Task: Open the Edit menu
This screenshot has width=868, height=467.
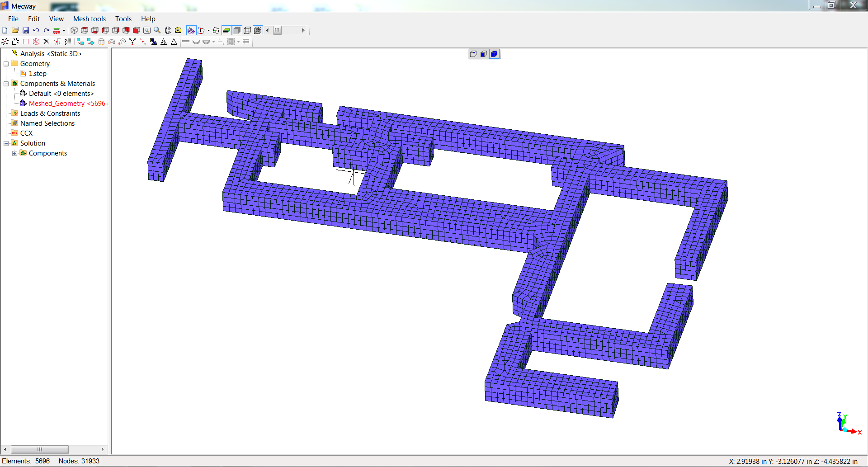Action: (x=34, y=19)
